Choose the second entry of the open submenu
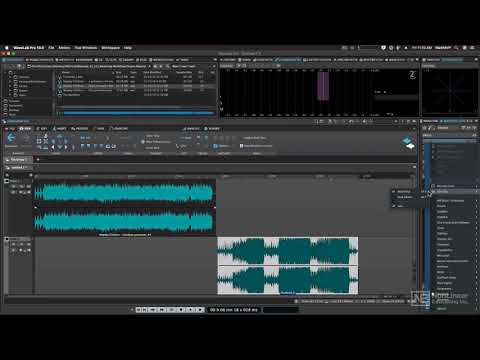This screenshot has height=360, width=480. coord(409,197)
